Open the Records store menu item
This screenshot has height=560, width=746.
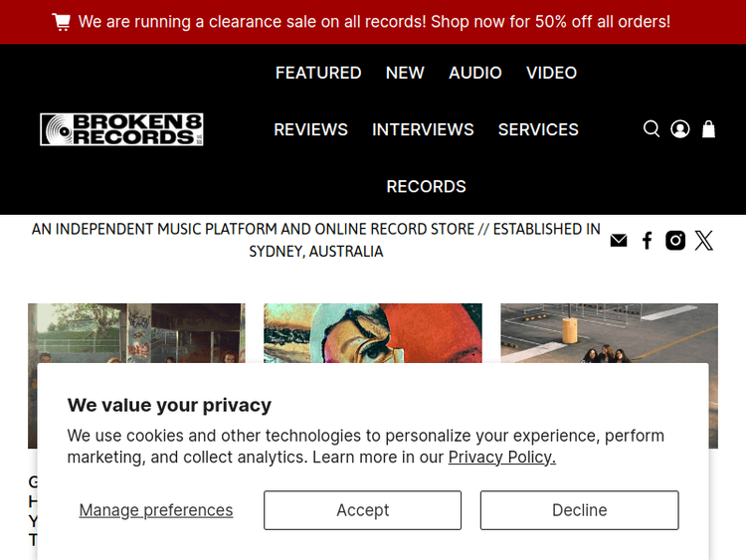click(x=426, y=186)
